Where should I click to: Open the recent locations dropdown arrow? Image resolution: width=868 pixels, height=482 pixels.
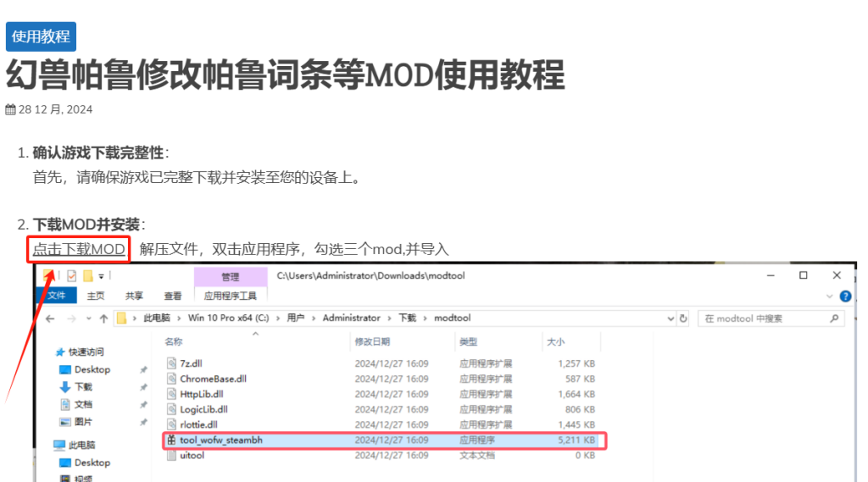pyautogui.click(x=88, y=319)
